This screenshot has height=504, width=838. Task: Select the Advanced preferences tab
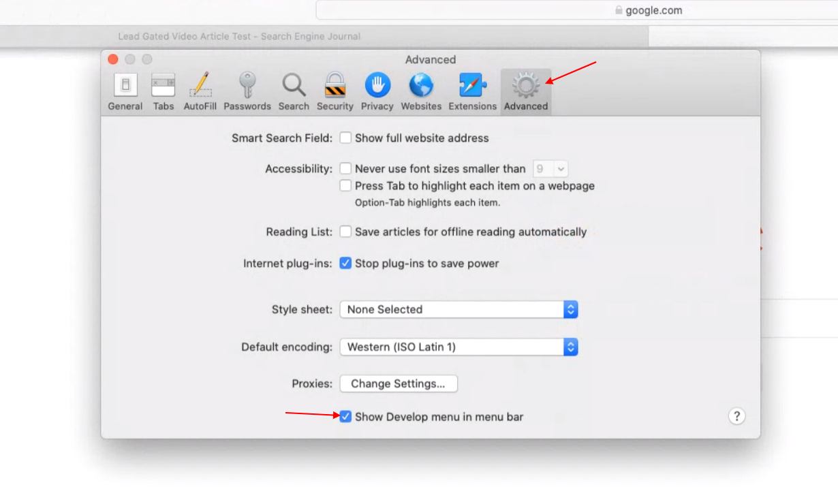[525, 89]
